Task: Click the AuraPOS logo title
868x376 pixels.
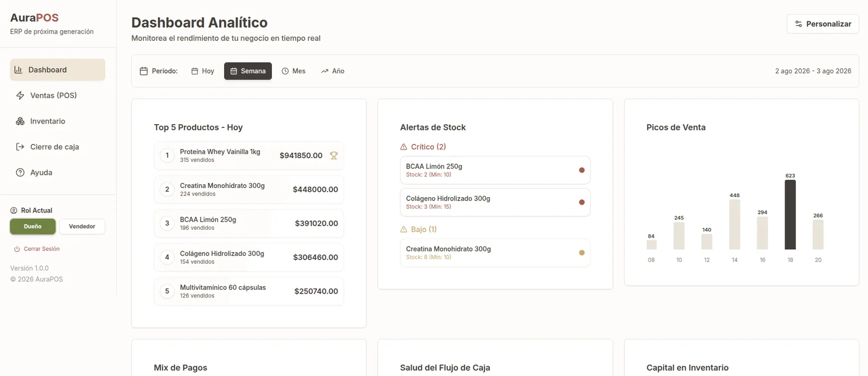Action: click(x=34, y=18)
